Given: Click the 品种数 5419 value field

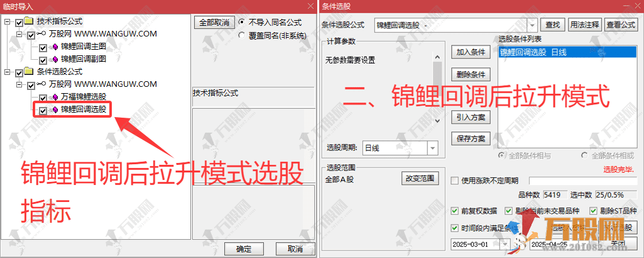Looking at the screenshot, I should 555,195.
